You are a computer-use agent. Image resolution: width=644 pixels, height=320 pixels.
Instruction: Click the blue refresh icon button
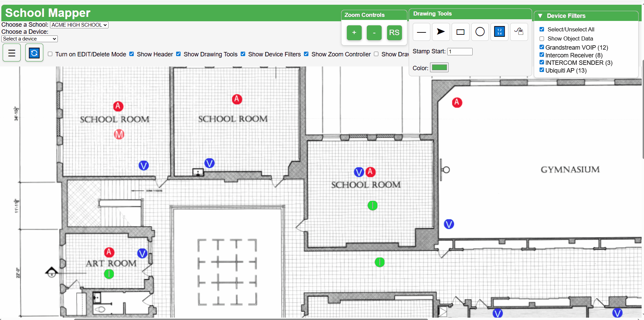coord(34,53)
